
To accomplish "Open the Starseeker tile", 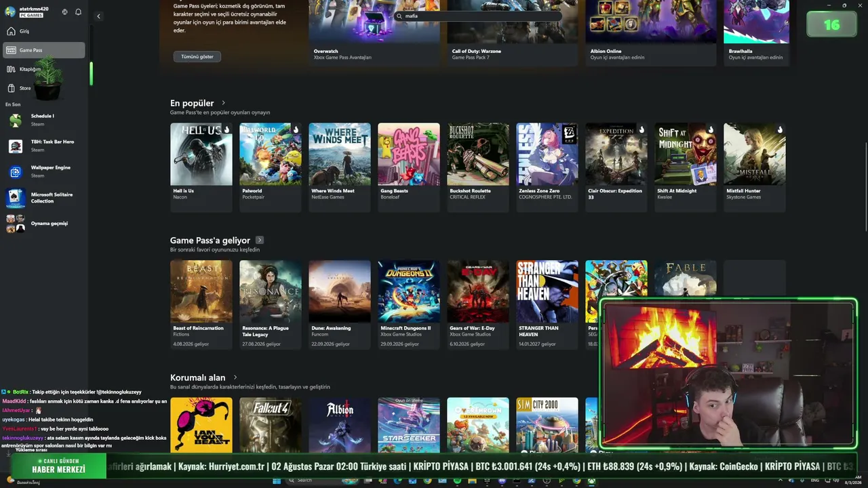I will click(409, 425).
